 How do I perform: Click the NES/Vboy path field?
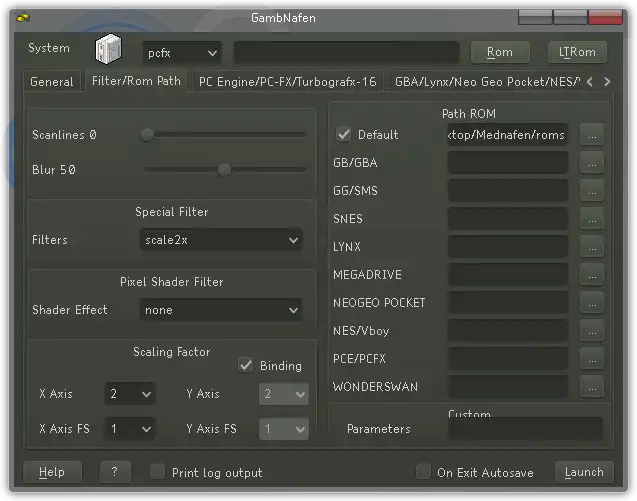(507, 331)
